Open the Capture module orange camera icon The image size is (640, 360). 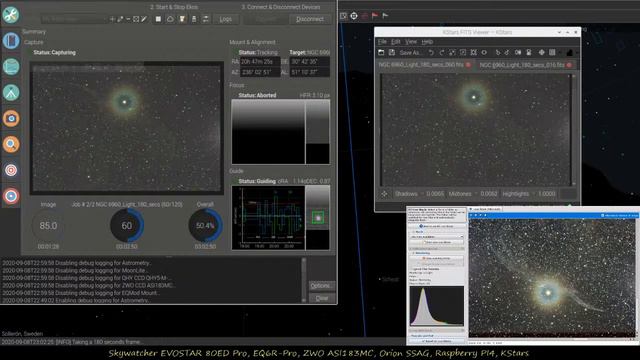coord(11,118)
